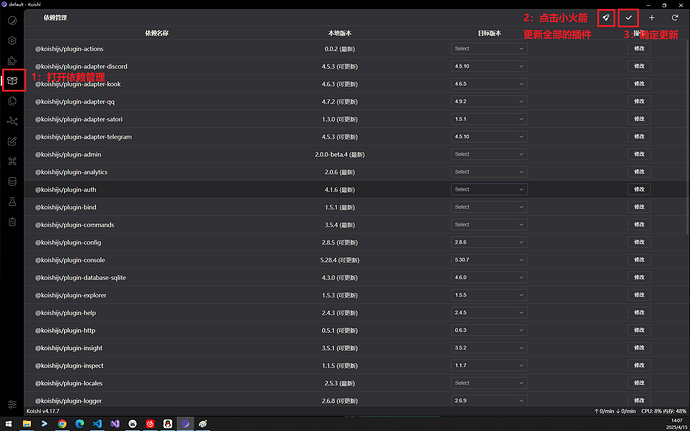Open the file explorer pages icon in sidebar
The width and height of the screenshot is (690, 431).
(x=12, y=101)
